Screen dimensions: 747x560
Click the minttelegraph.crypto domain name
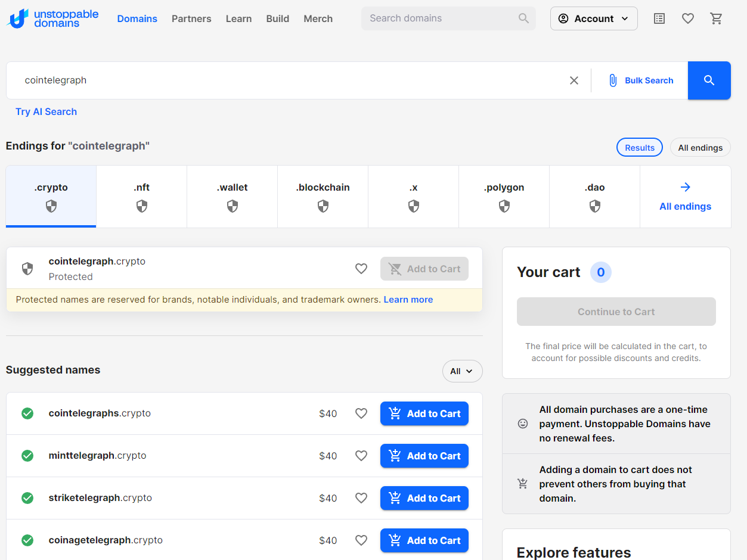pyautogui.click(x=98, y=456)
